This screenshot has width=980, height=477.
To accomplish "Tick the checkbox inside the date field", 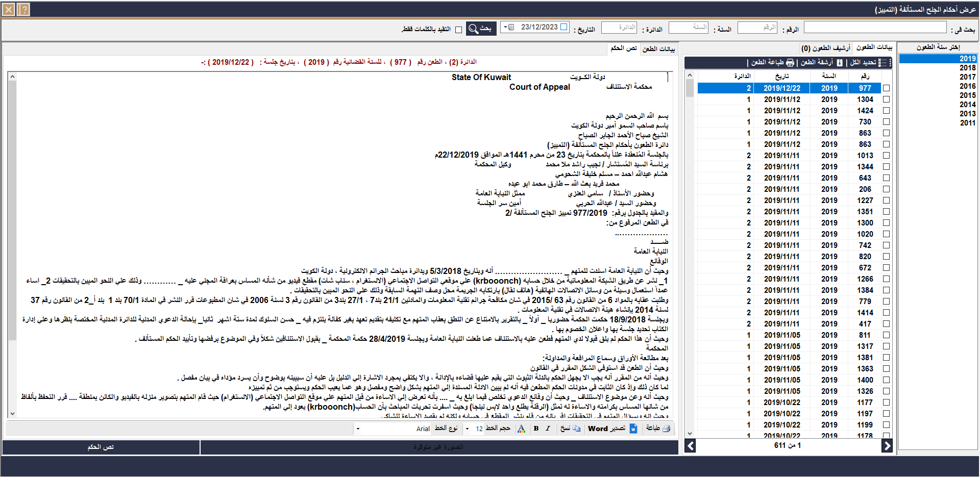I will pos(564,27).
